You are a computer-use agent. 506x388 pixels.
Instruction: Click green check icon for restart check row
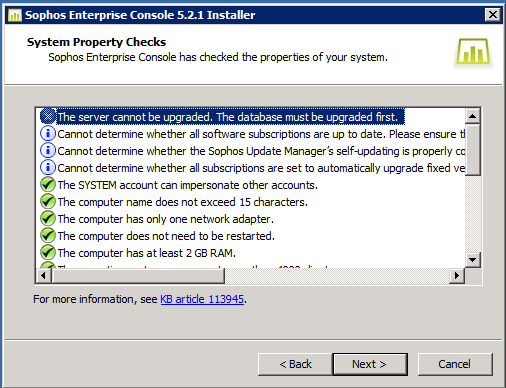click(x=48, y=236)
